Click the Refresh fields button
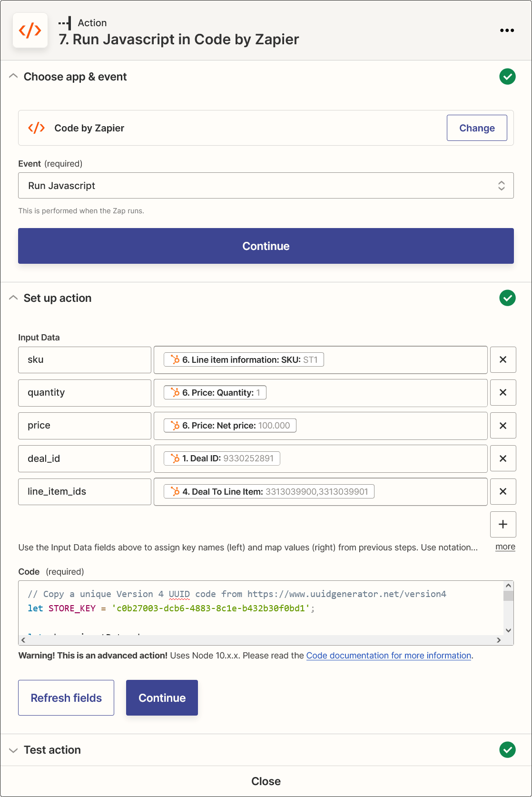The height and width of the screenshot is (797, 532). (66, 698)
